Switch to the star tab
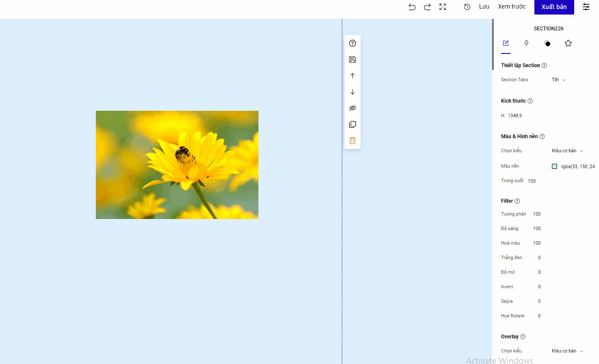This screenshot has height=364, width=599. [568, 43]
